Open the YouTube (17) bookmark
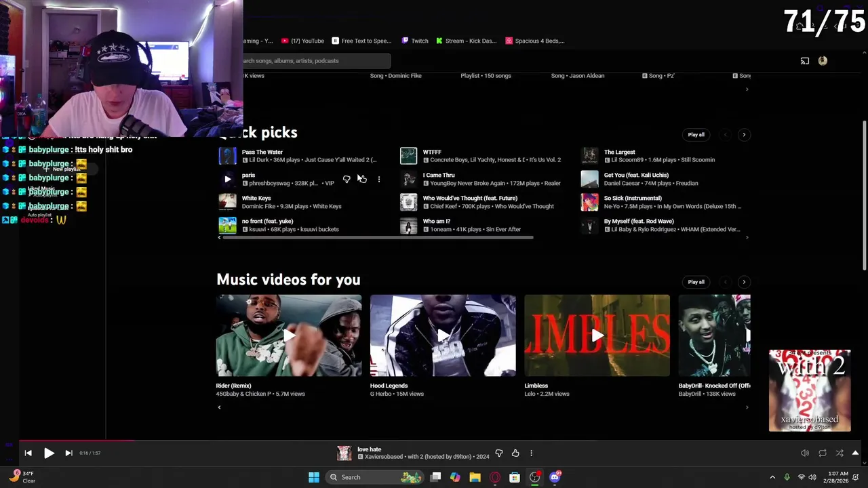The width and height of the screenshot is (868, 488). pyautogui.click(x=302, y=41)
